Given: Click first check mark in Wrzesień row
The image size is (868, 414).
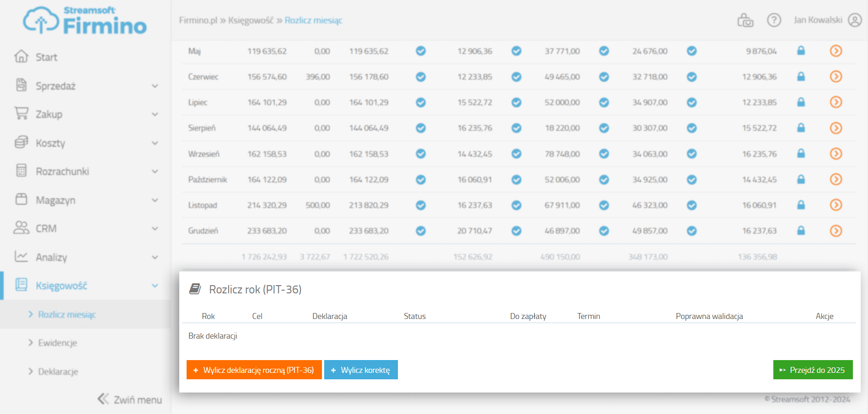Looking at the screenshot, I should coord(421,154).
